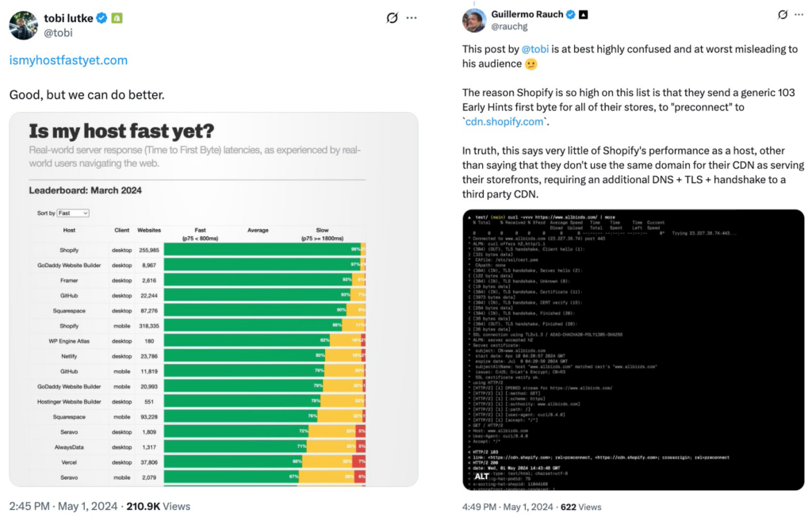This screenshot has height=521, width=812.
Task: Click the verified badge beside Guillermo Rauch
Action: tap(569, 14)
